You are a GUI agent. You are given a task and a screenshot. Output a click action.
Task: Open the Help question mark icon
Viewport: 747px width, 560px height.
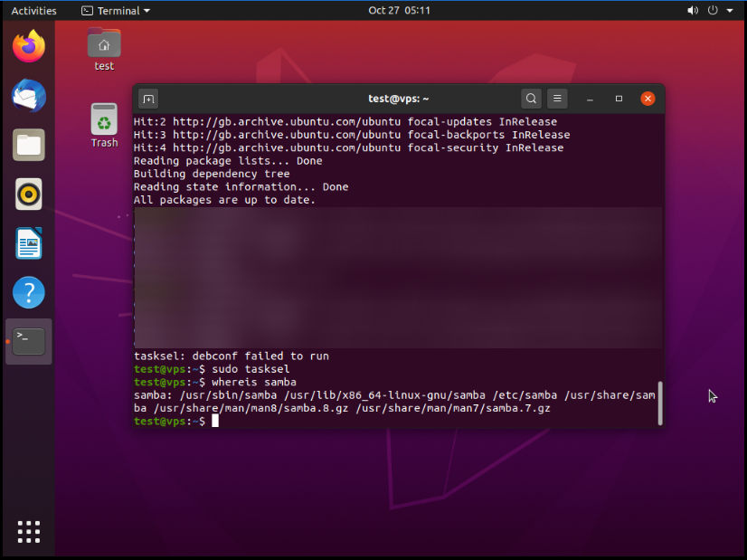click(29, 292)
